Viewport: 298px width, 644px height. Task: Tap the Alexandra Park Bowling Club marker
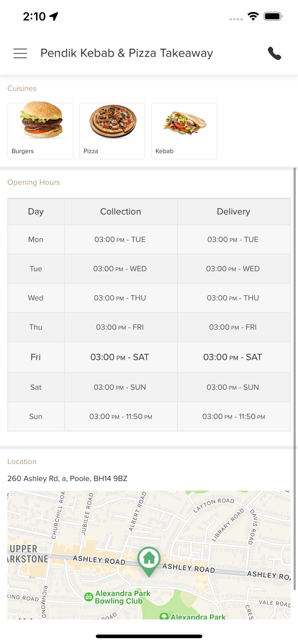coord(88,595)
